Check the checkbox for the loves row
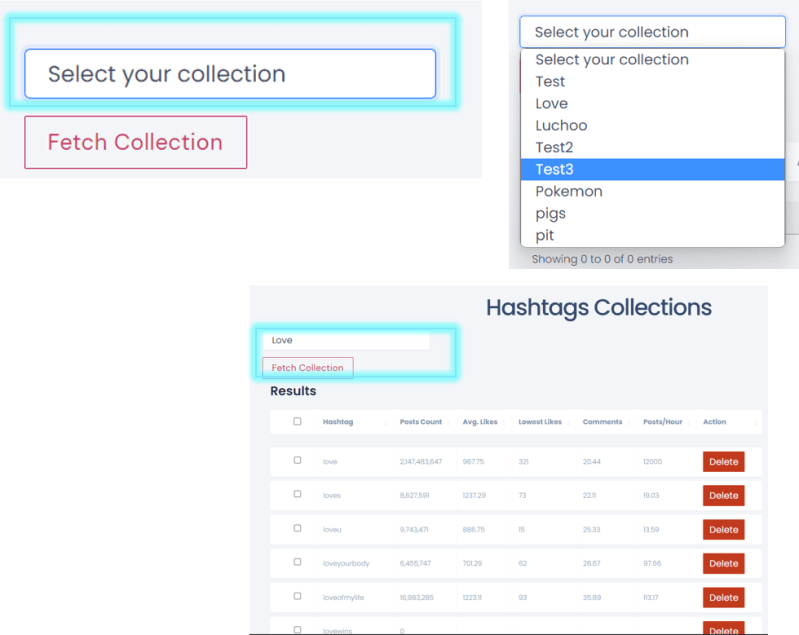 [297, 494]
